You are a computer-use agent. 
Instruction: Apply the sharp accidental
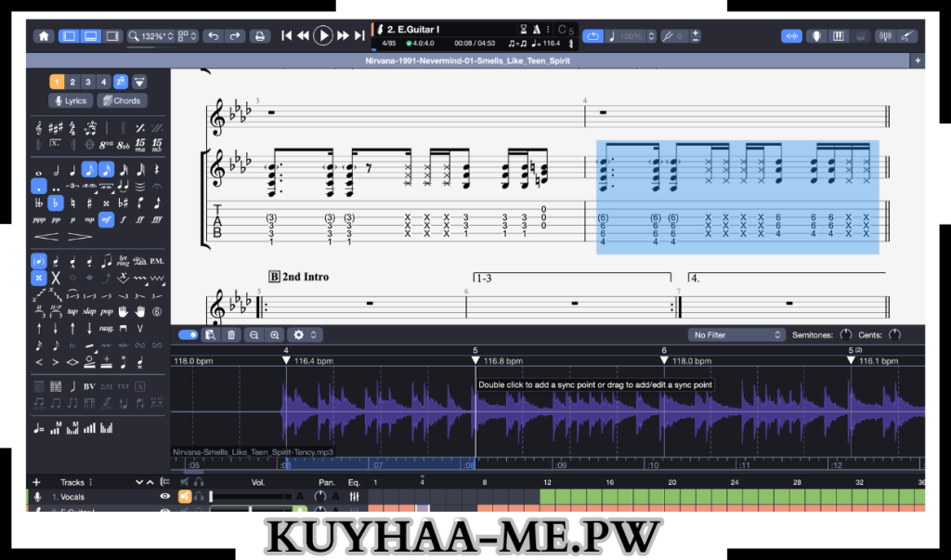[x=89, y=202]
